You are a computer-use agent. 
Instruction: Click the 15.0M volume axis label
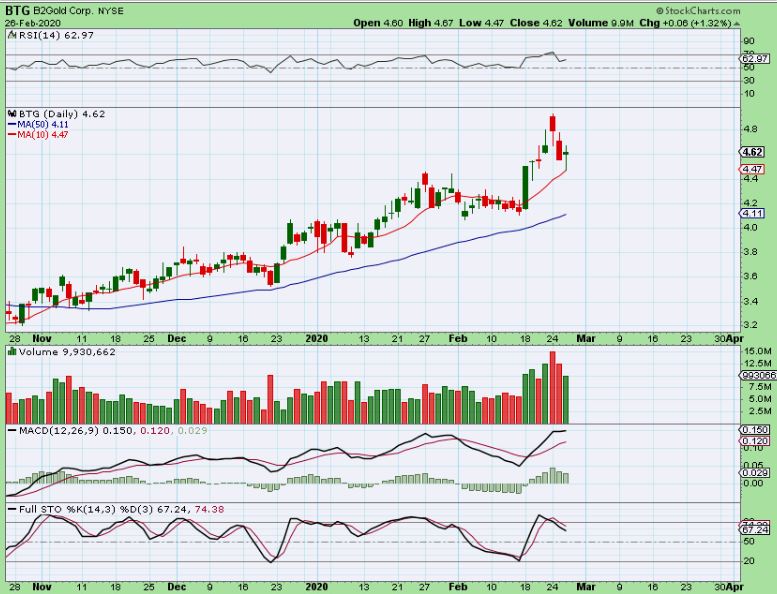tap(758, 351)
